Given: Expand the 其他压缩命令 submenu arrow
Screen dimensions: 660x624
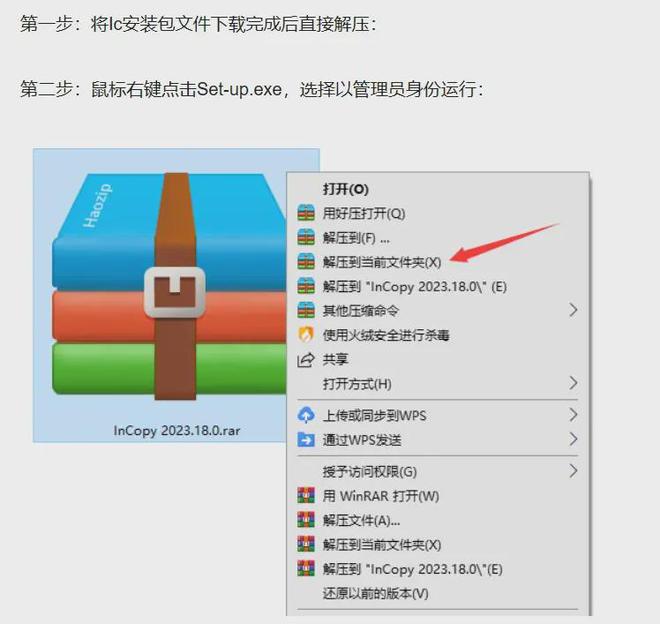Looking at the screenshot, I should (x=573, y=310).
